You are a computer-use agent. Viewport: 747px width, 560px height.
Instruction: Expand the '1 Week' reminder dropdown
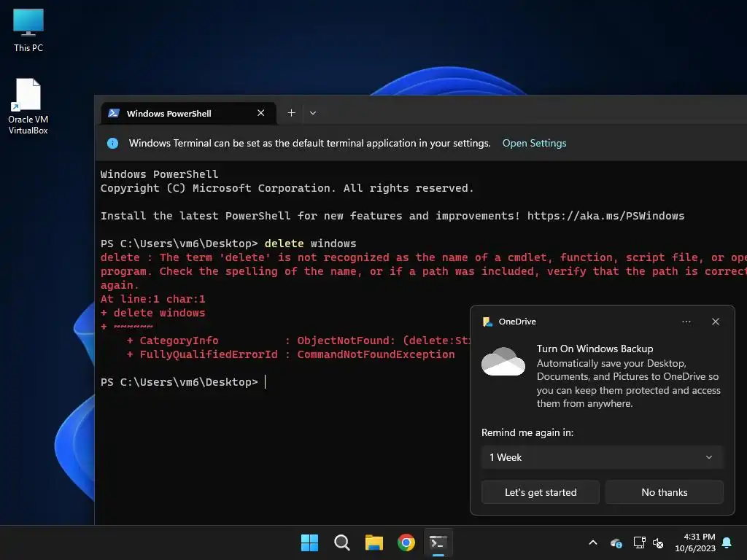point(602,457)
